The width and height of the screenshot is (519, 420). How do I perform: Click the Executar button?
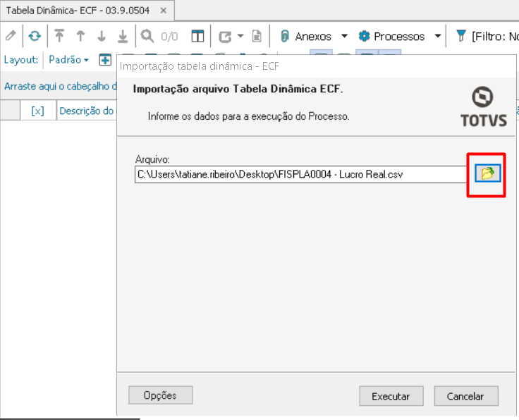pos(391,396)
